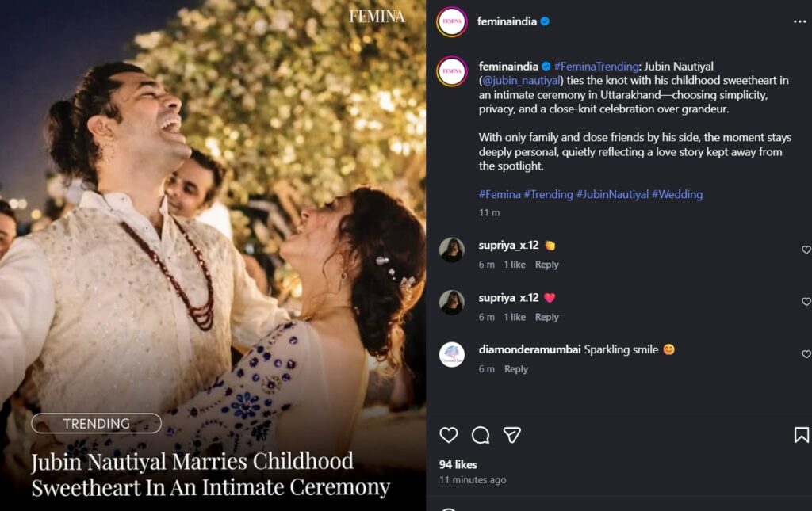
Task: Like supriya_x.12's clapping hands comment
Action: click(806, 250)
